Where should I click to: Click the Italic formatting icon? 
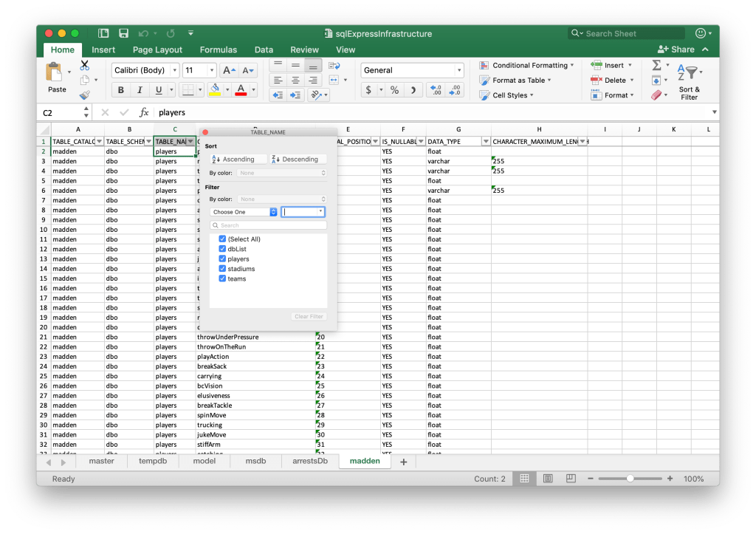click(x=140, y=90)
